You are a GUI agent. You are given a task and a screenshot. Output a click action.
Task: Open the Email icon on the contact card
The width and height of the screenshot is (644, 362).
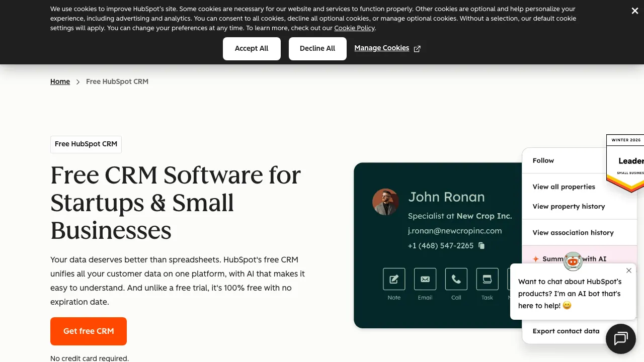(x=425, y=279)
